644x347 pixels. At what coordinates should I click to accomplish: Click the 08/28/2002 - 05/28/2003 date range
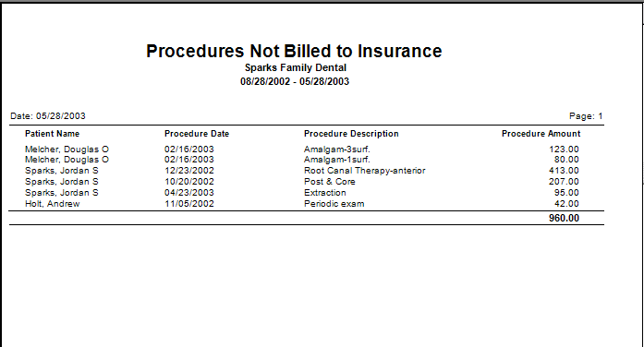295,81
